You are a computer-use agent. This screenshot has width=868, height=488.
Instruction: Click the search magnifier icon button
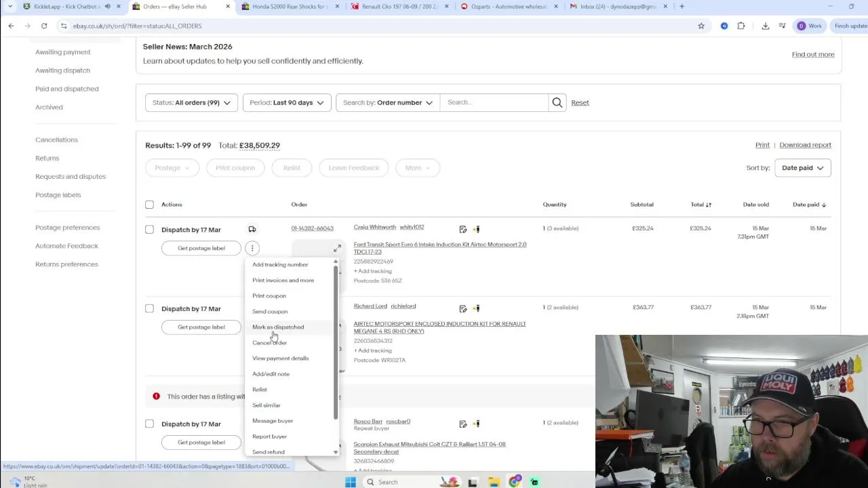point(557,102)
